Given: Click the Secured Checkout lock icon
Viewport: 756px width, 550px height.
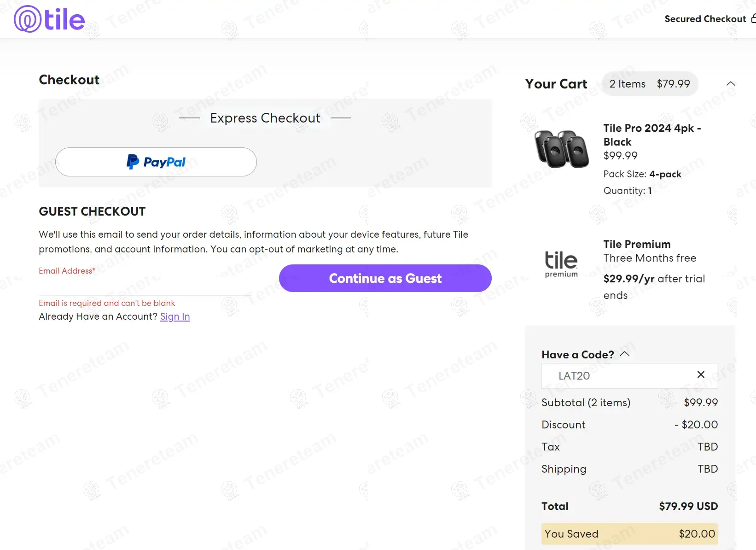Looking at the screenshot, I should tap(753, 19).
